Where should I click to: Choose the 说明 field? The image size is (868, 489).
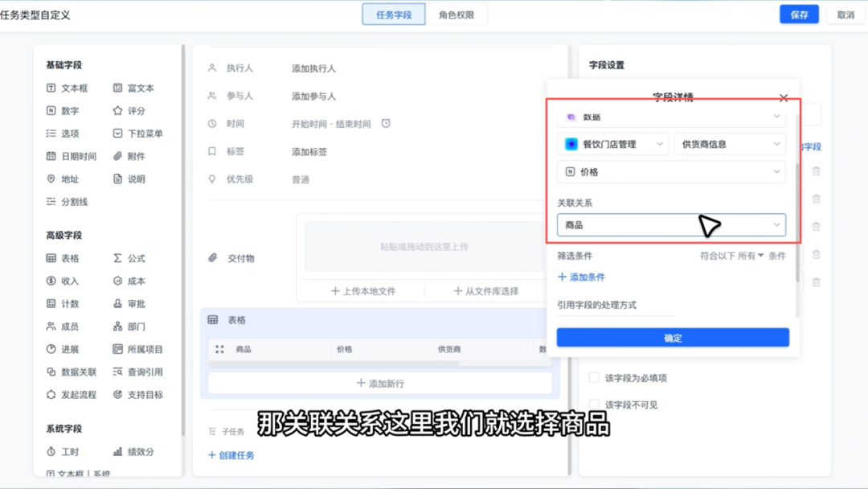(129, 179)
